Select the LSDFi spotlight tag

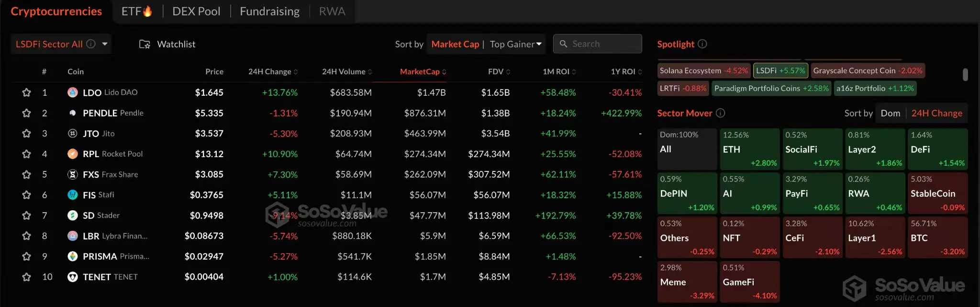click(781, 70)
